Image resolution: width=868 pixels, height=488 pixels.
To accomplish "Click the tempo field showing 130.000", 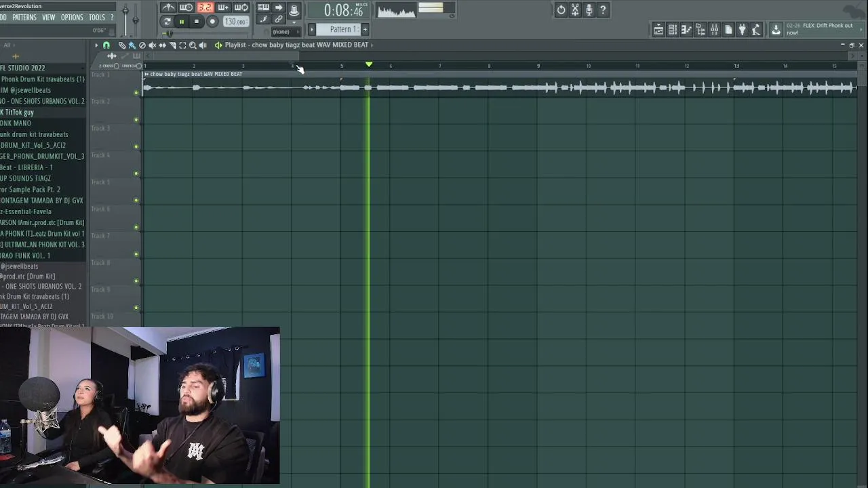I will pos(235,22).
